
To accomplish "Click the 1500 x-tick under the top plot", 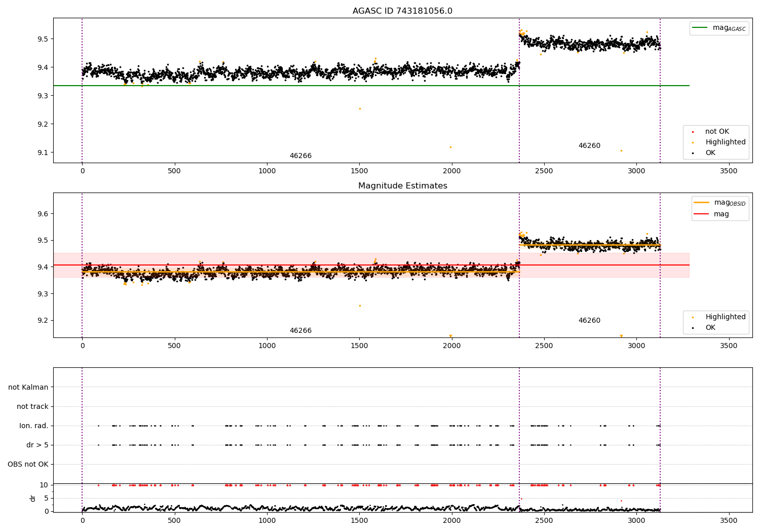I will [359, 171].
